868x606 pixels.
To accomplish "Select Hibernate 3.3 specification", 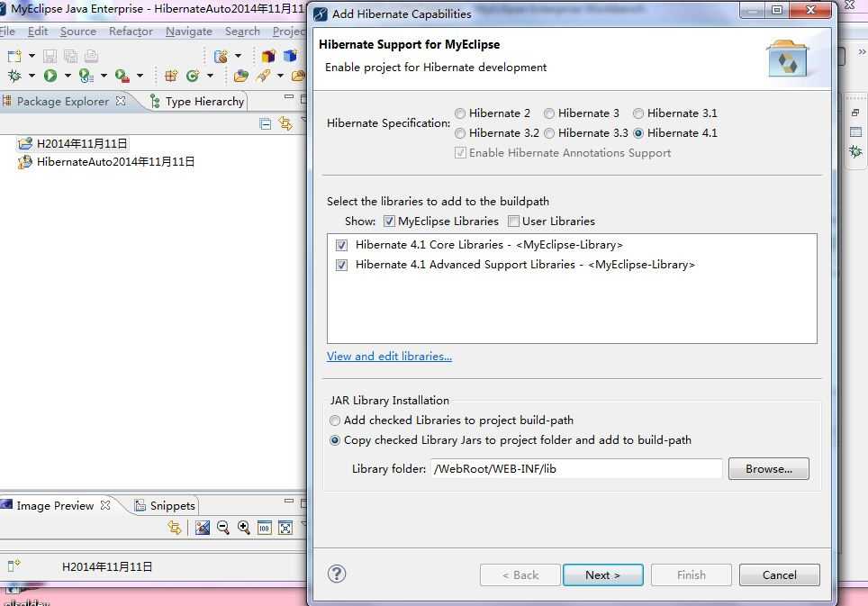I will pos(549,133).
